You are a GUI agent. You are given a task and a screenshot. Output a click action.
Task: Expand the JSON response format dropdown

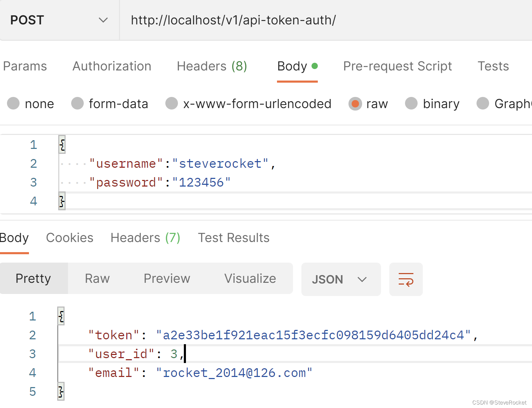340,279
